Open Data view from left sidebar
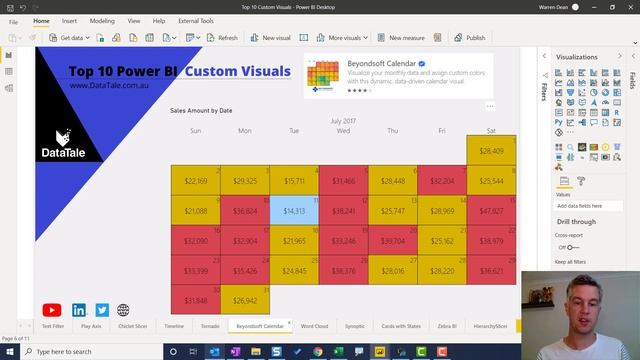The width and height of the screenshot is (640, 360). (9, 71)
